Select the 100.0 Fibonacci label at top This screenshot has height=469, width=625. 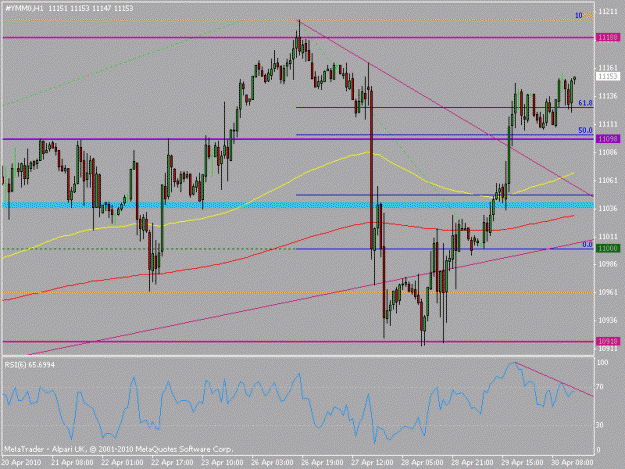pos(584,16)
